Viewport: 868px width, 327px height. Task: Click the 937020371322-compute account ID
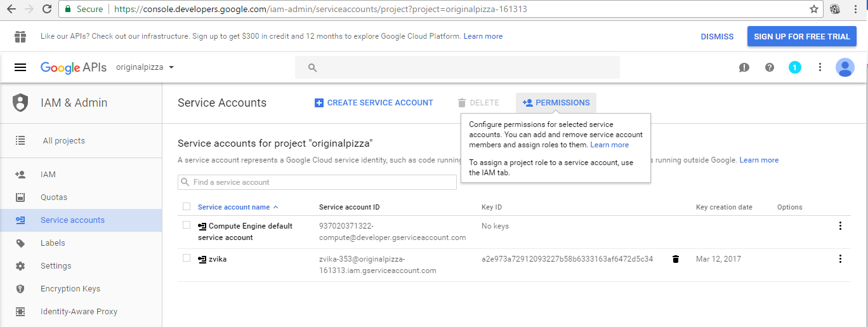[x=392, y=232]
